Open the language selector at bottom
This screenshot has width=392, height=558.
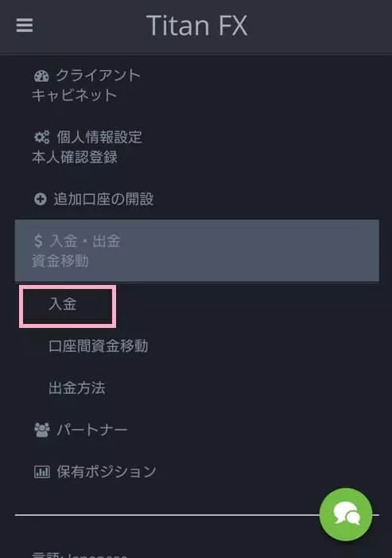(x=80, y=555)
